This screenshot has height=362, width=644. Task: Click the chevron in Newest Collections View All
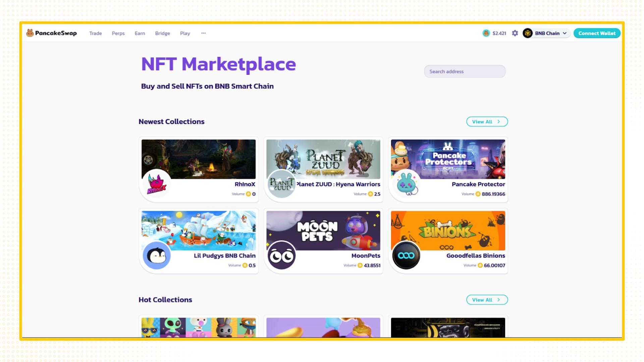pyautogui.click(x=499, y=122)
